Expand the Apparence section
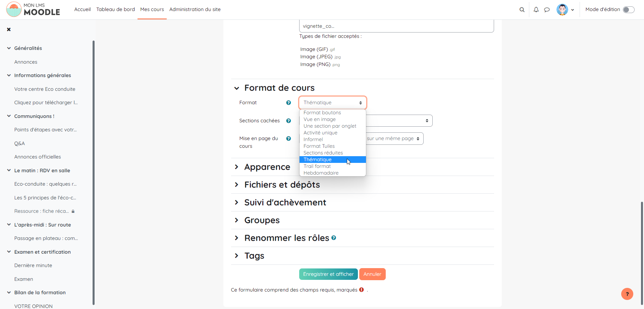 267,167
